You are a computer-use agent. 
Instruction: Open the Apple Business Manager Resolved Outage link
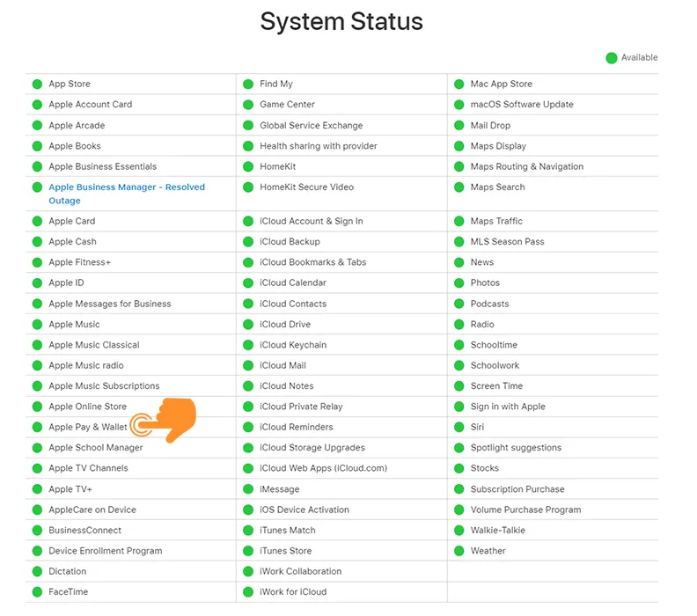[x=127, y=194]
